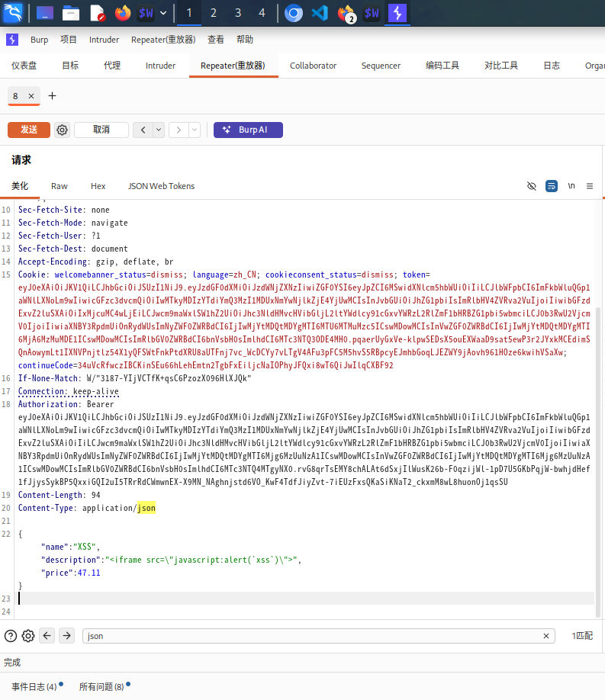Switch to the Collaborator tab

point(314,66)
